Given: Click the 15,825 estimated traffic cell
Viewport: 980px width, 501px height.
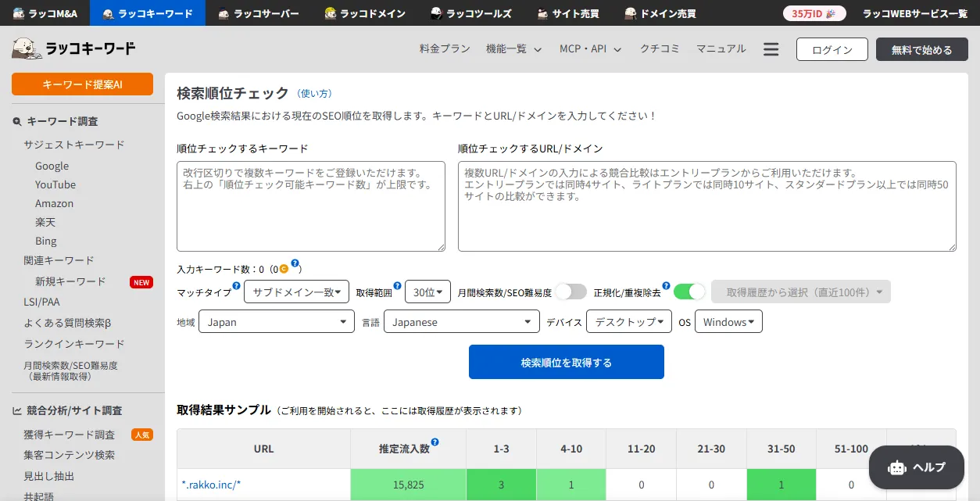Looking at the screenshot, I should 409,485.
